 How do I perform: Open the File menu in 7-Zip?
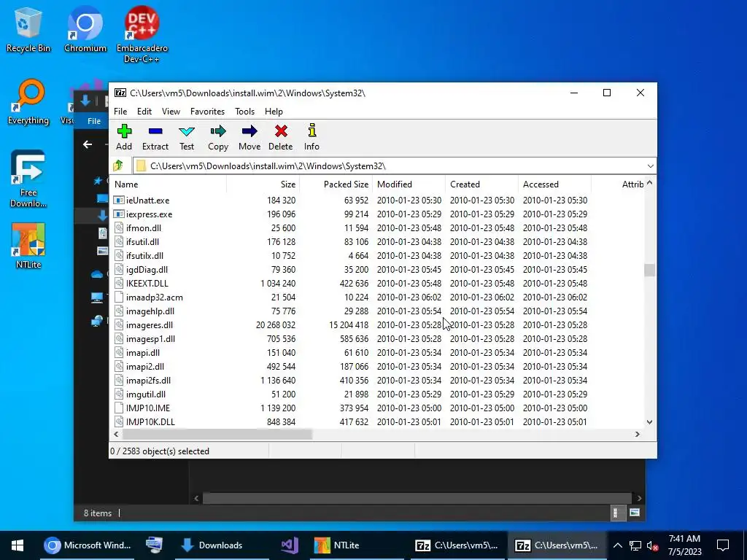(120, 112)
